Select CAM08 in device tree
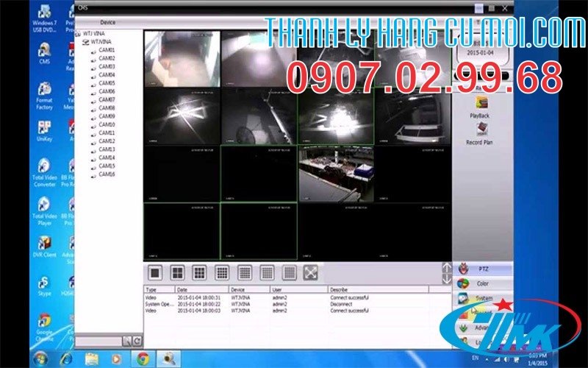588x368 pixels. [107, 107]
